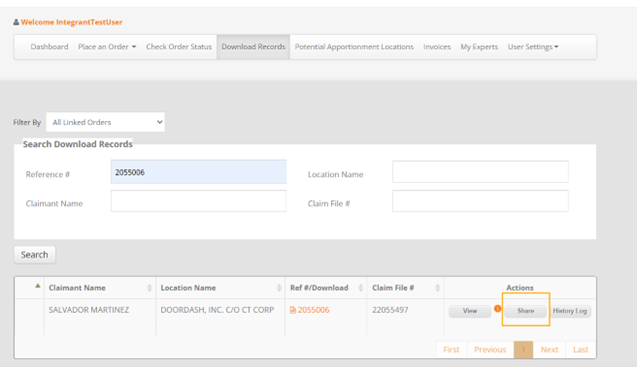Image resolution: width=637 pixels, height=367 pixels.
Task: Click the Search Download Records heading
Action: coord(78,144)
